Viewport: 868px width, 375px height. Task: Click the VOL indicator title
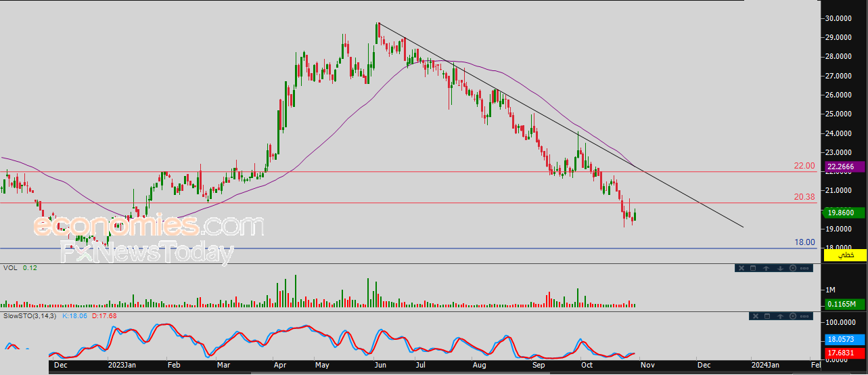10,268
